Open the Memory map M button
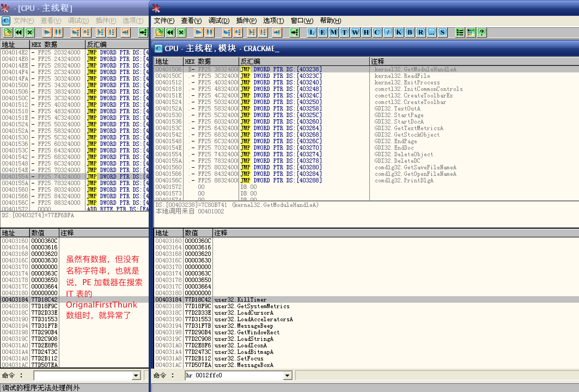This screenshot has height=392, width=579. point(334,33)
